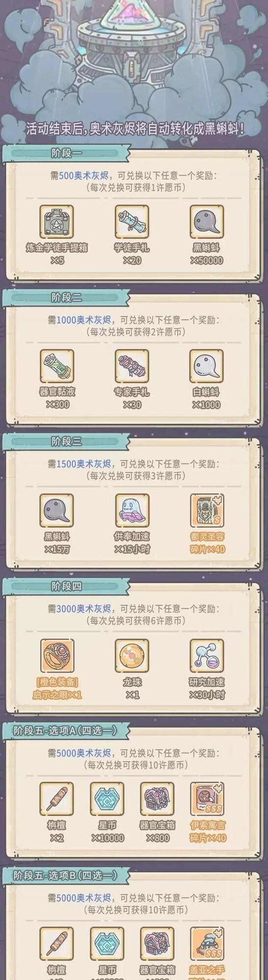Choose the 专家手札 ×30 reward icon

click(x=132, y=366)
